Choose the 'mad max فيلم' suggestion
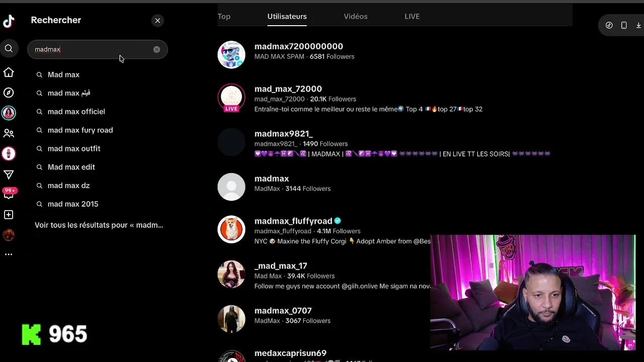This screenshot has height=362, width=644. click(69, 93)
